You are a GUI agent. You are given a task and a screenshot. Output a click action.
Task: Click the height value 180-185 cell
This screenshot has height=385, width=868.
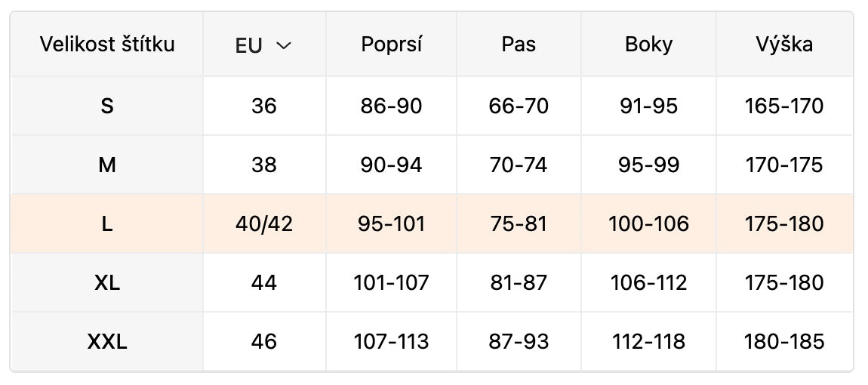pyautogui.click(x=784, y=342)
